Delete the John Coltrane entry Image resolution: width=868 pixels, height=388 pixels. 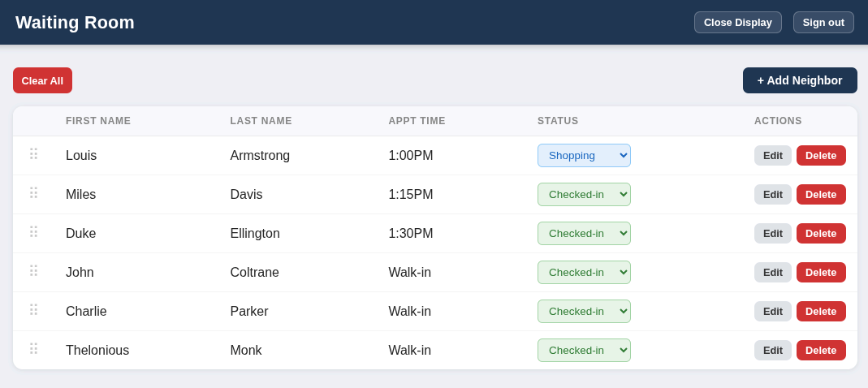(x=821, y=272)
